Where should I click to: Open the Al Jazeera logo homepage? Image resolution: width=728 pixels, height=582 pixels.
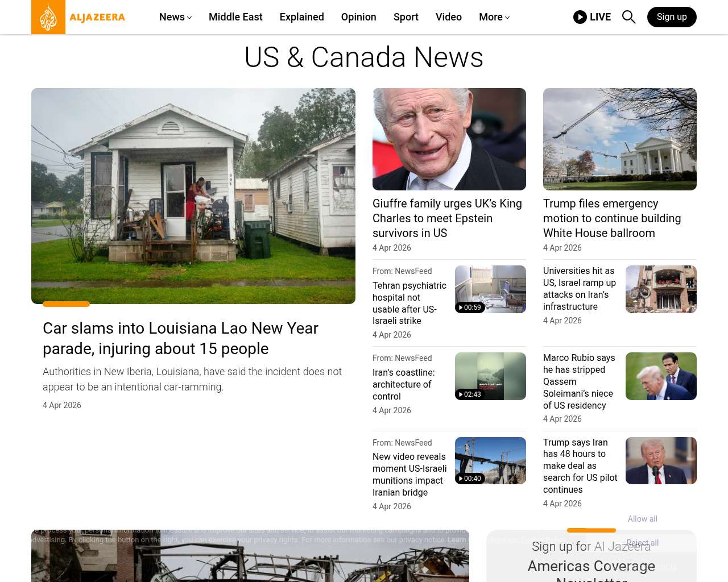[x=78, y=17]
